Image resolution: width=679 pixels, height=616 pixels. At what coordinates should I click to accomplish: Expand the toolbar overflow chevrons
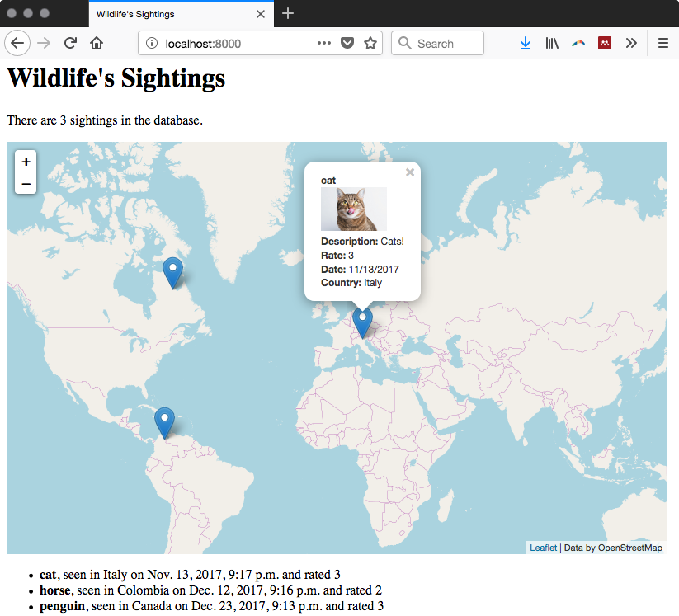click(x=631, y=43)
